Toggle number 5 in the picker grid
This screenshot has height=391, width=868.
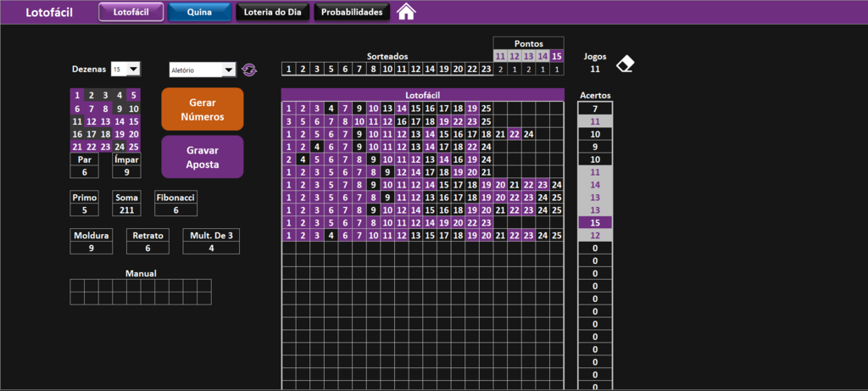tap(133, 95)
